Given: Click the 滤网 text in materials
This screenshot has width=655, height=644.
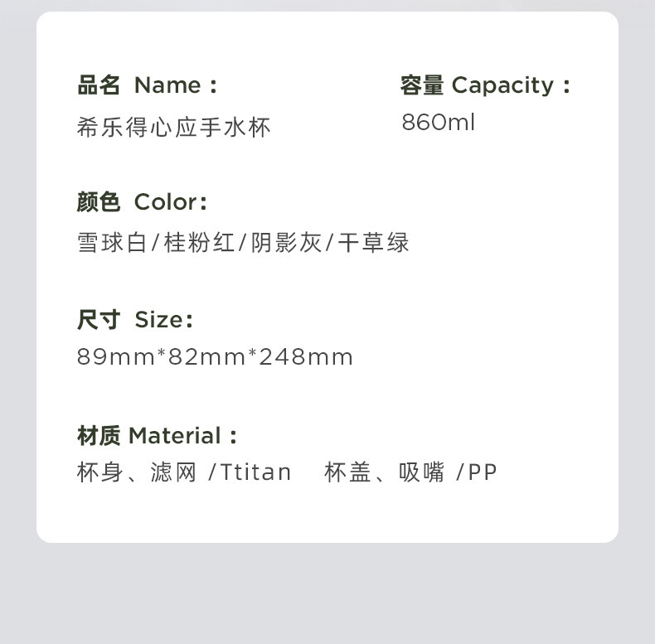Looking at the screenshot, I should click(174, 472).
